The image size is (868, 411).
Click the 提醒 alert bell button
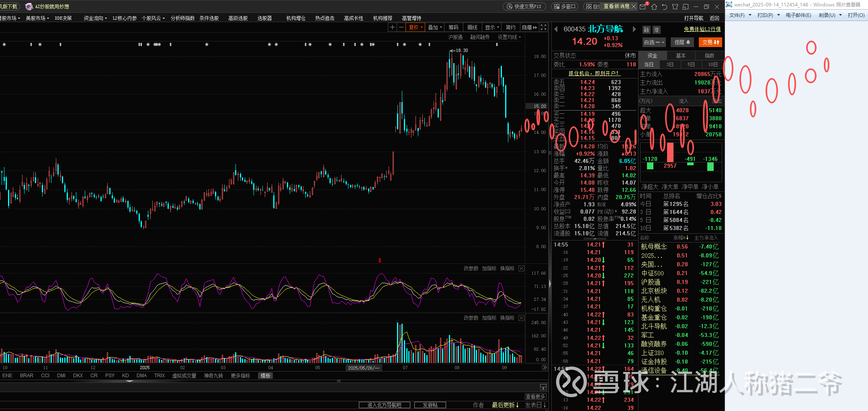(682, 42)
